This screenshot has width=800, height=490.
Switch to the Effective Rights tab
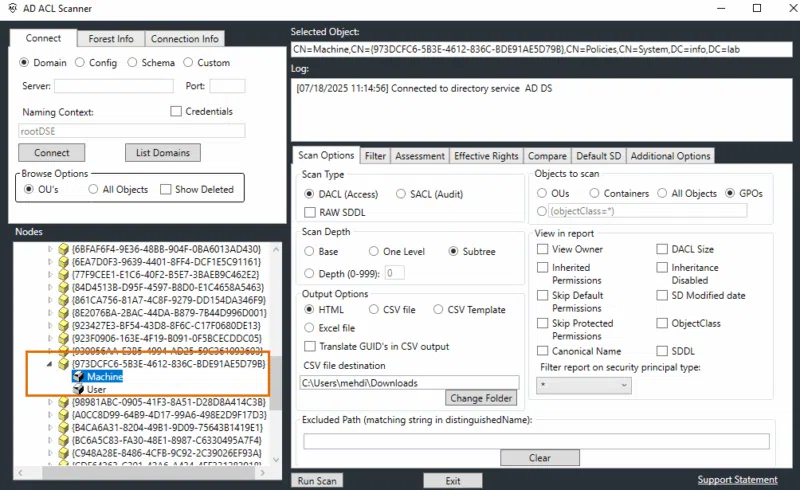pyautogui.click(x=486, y=156)
